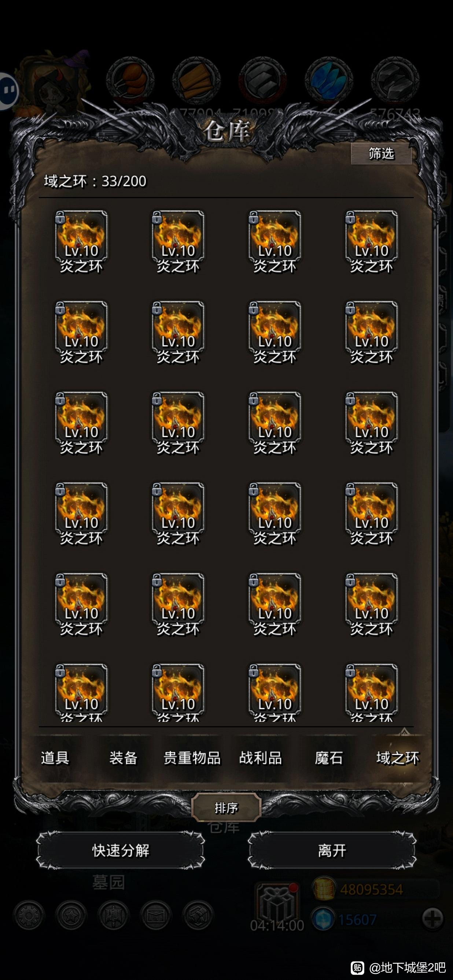Tap the floating round pause-style button
This screenshot has height=980, width=453.
(8, 90)
